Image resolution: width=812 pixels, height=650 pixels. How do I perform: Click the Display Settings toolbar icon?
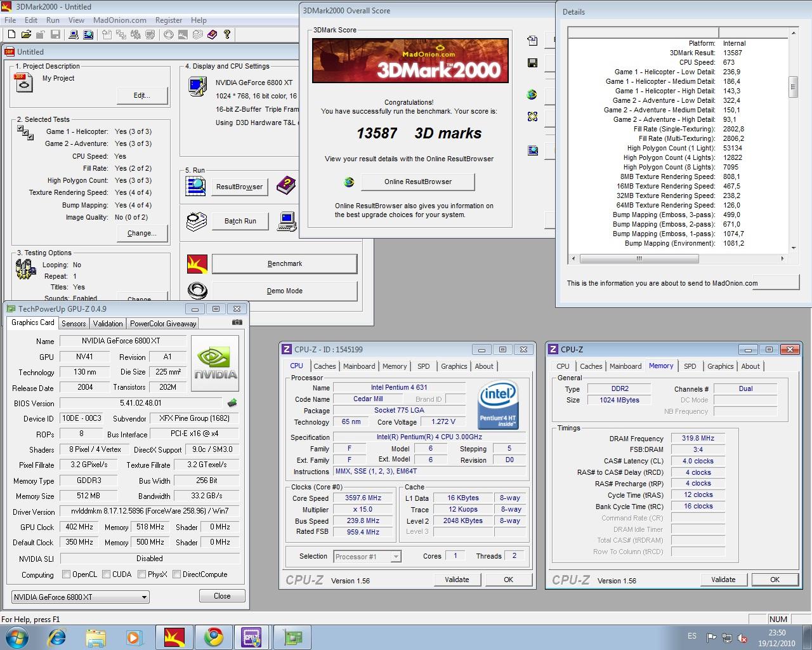[150, 34]
